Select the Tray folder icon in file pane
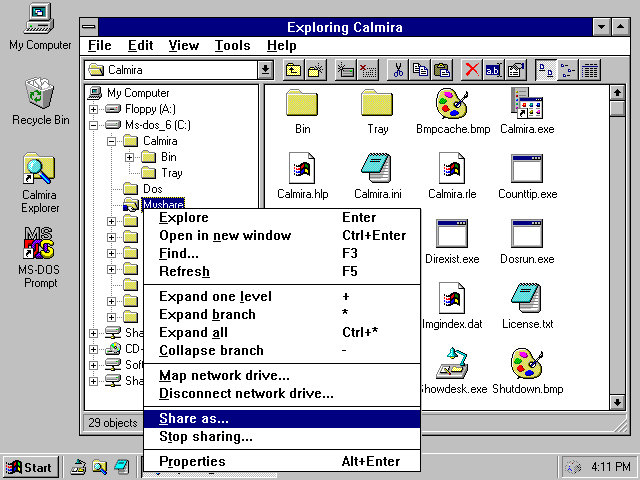Image resolution: width=640 pixels, height=480 pixels. (377, 104)
